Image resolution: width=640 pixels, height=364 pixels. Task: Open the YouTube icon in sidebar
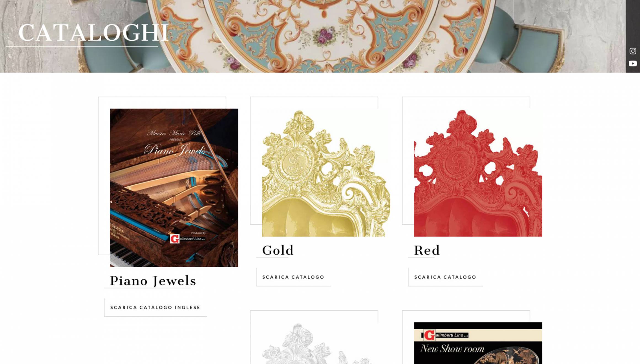pos(633,64)
